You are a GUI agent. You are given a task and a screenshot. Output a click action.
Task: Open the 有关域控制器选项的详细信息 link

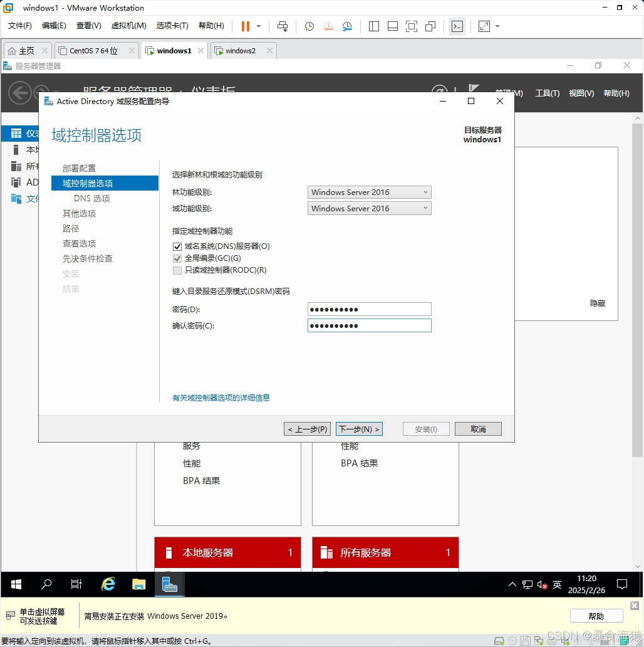221,397
